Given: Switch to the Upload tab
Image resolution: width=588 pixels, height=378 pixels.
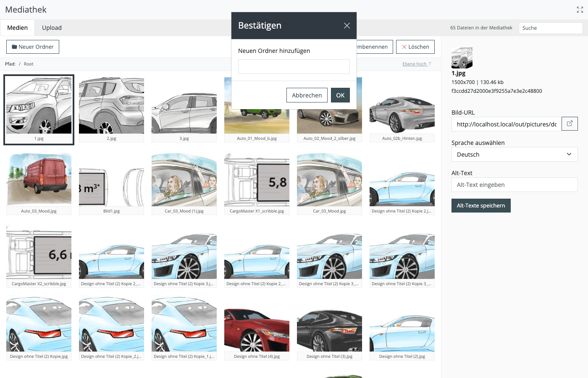Looking at the screenshot, I should click(x=52, y=28).
